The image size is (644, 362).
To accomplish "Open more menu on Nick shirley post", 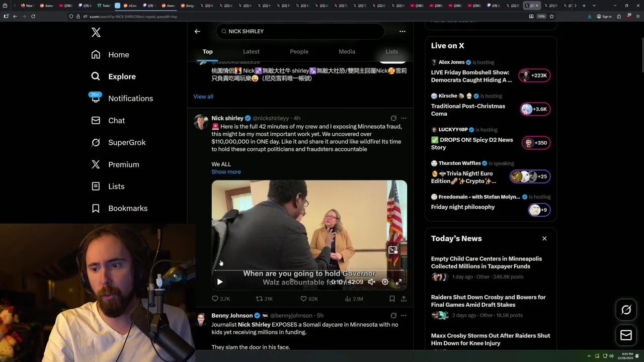I will (404, 118).
